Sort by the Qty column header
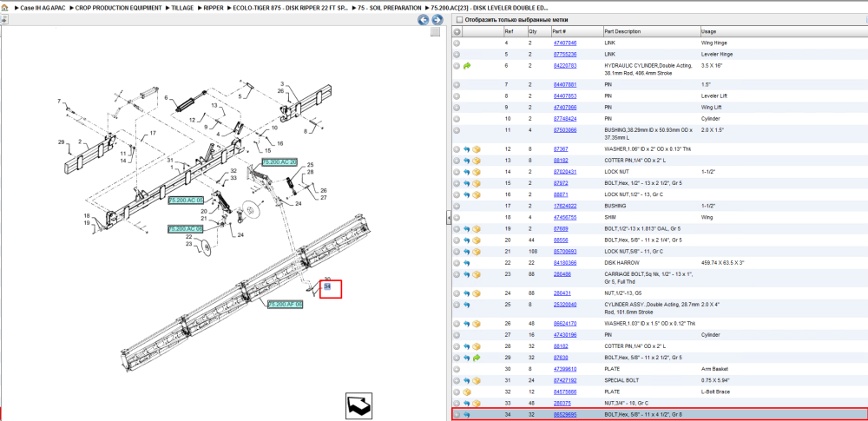868x421 pixels. click(x=539, y=31)
